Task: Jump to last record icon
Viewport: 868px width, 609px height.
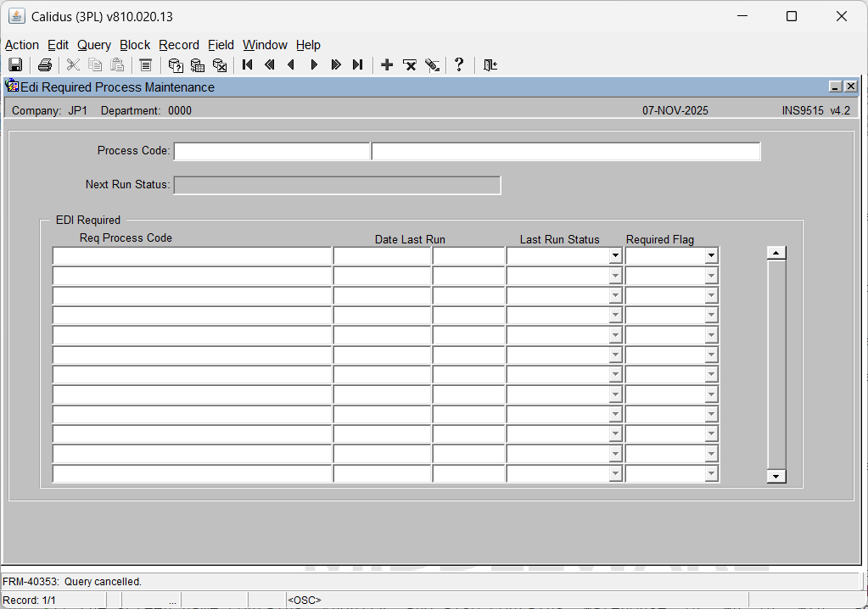Action: (x=358, y=65)
